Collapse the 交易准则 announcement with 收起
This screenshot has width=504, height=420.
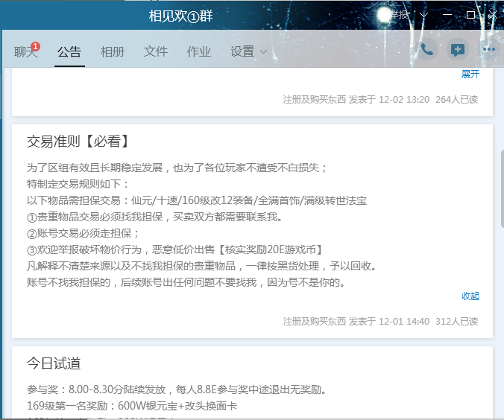(x=470, y=296)
